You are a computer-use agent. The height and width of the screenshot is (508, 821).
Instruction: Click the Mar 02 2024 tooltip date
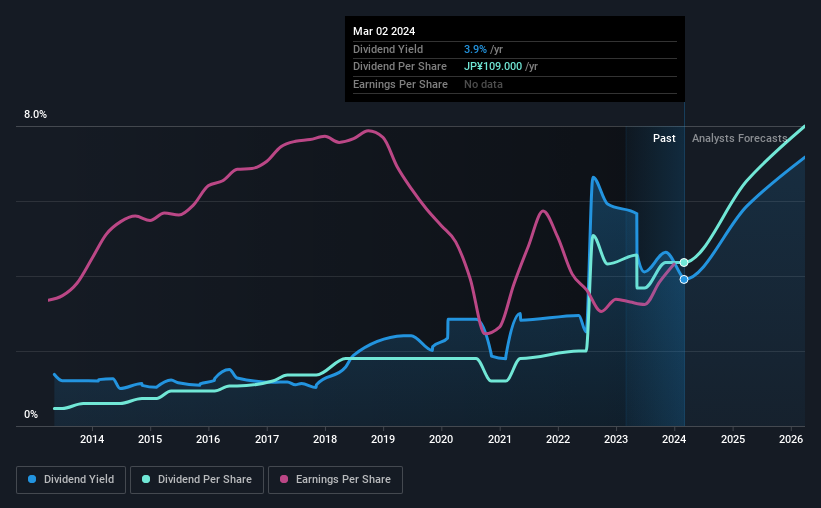pos(384,31)
